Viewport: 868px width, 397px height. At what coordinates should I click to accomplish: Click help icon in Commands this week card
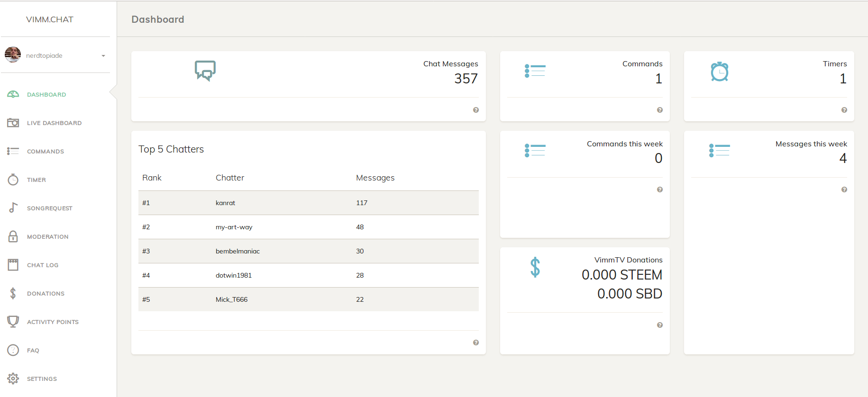tap(660, 189)
